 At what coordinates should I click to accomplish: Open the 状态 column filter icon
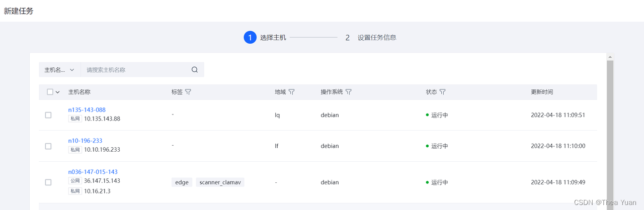pyautogui.click(x=442, y=92)
